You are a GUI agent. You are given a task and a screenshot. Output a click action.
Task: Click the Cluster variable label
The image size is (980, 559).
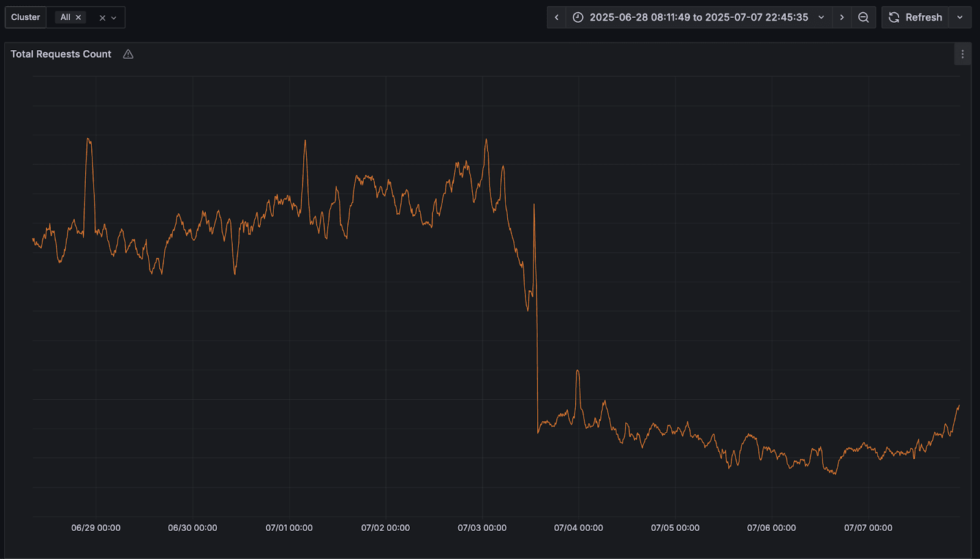click(25, 17)
